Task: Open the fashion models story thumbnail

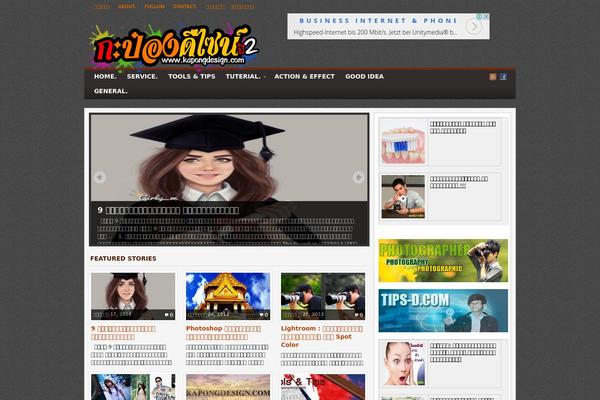Action: tap(133, 387)
